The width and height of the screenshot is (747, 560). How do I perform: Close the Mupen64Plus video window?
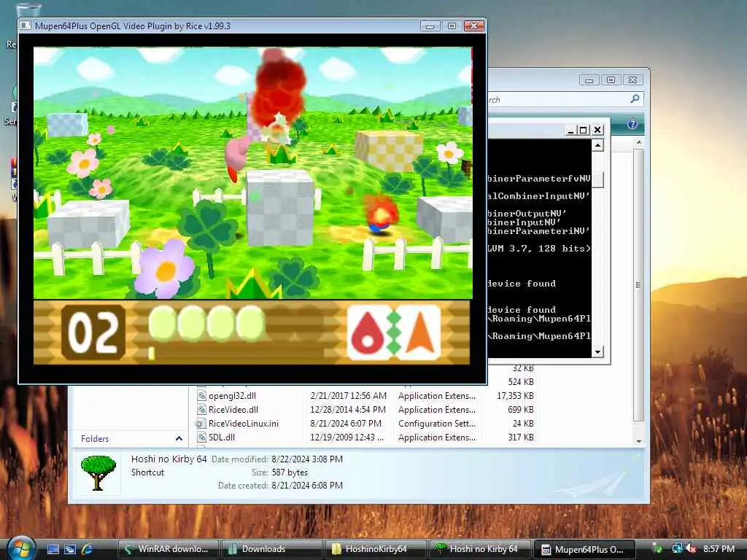click(x=473, y=26)
